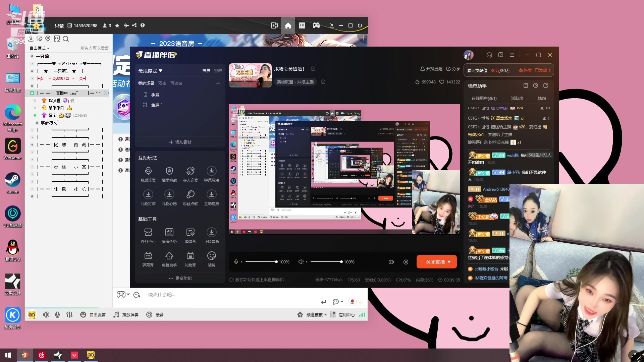
Task: Open the 视频连麦 video link feature
Action: tap(148, 171)
